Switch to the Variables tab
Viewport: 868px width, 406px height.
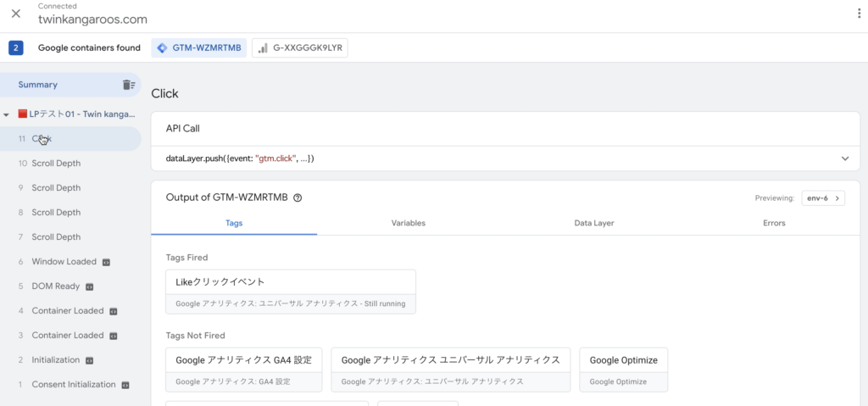[409, 223]
